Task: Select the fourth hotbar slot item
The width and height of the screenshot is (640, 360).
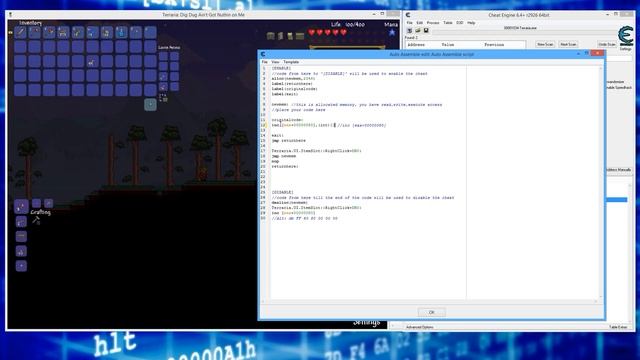Action: pyautogui.click(x=63, y=32)
